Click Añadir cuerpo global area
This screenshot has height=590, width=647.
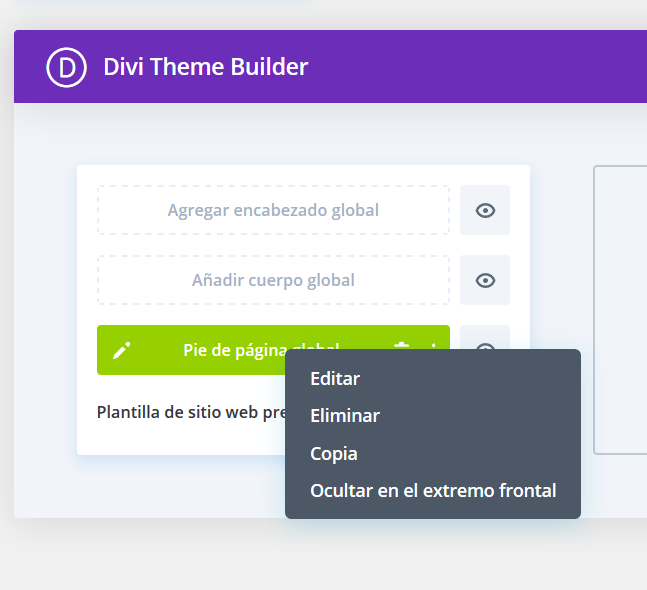[273, 281]
